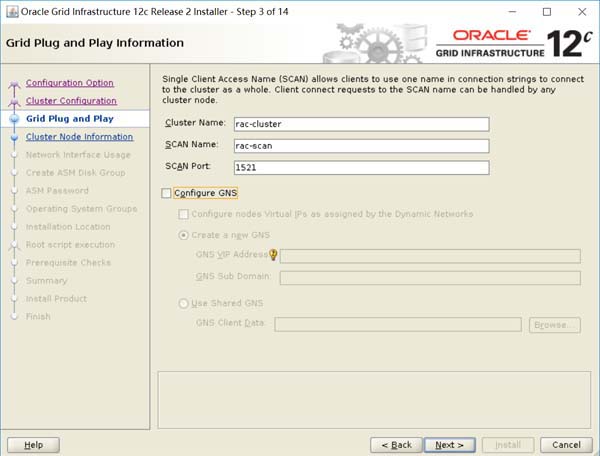
Task: Open Help for this installer page
Action: (34, 445)
